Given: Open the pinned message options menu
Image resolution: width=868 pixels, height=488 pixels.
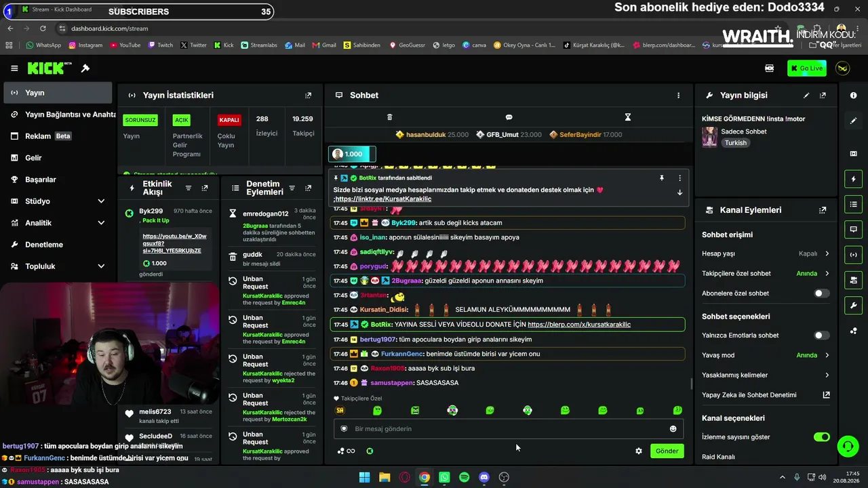Looking at the screenshot, I should tap(679, 178).
